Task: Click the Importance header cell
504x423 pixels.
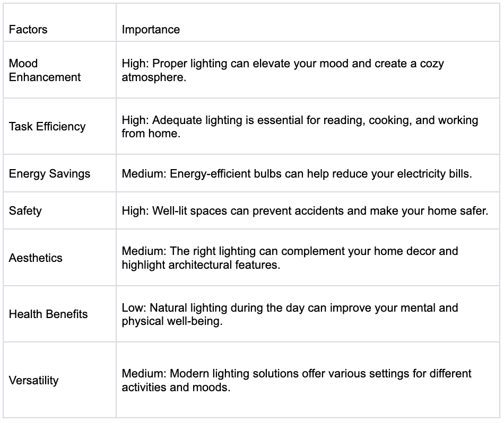Action: point(308,22)
